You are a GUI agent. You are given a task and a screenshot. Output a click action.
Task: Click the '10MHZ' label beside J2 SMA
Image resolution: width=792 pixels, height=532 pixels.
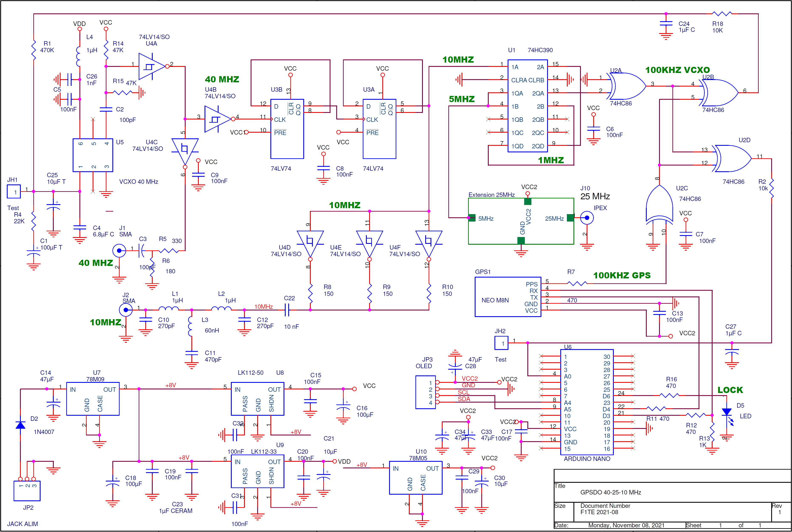tap(106, 322)
